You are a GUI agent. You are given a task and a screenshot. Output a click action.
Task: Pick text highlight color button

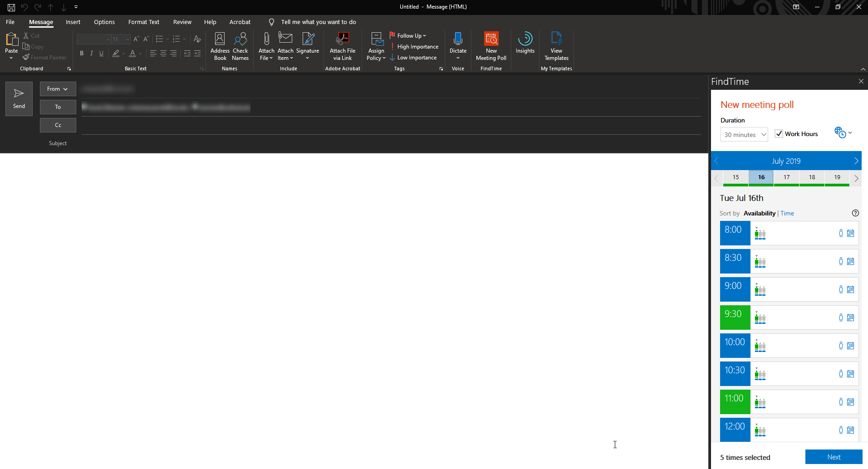click(x=116, y=54)
